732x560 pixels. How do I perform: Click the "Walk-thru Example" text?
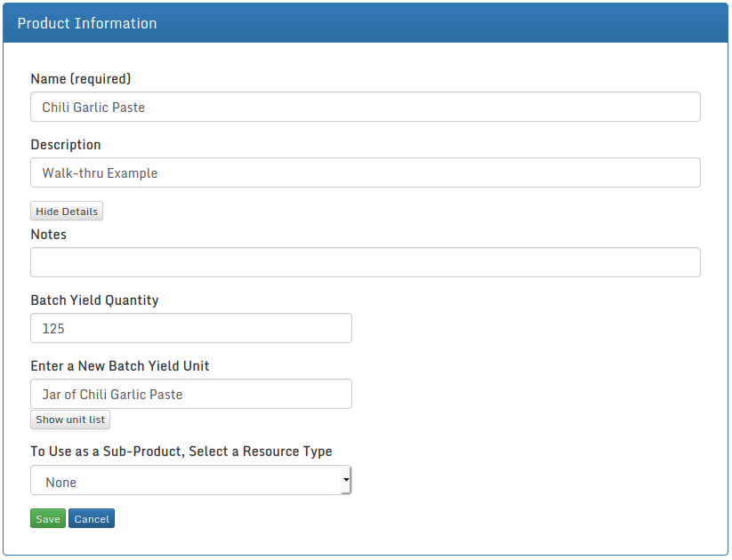[x=100, y=173]
